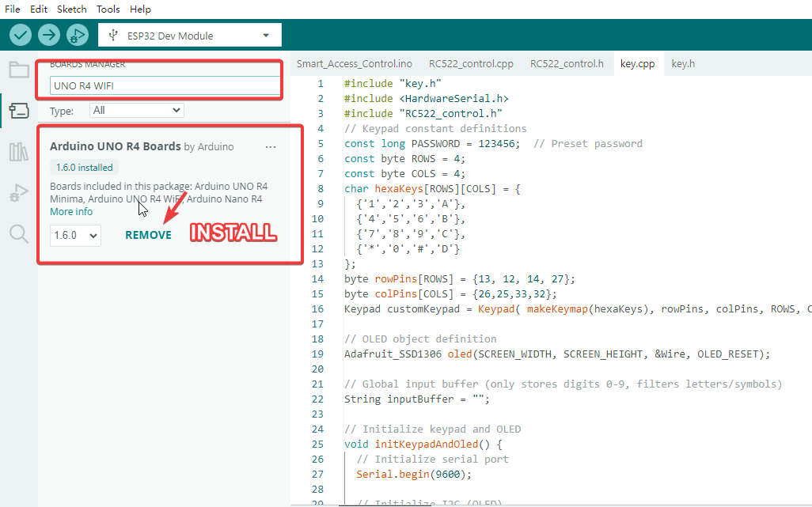Click the // Keypad constant definitions comment

pos(435,128)
